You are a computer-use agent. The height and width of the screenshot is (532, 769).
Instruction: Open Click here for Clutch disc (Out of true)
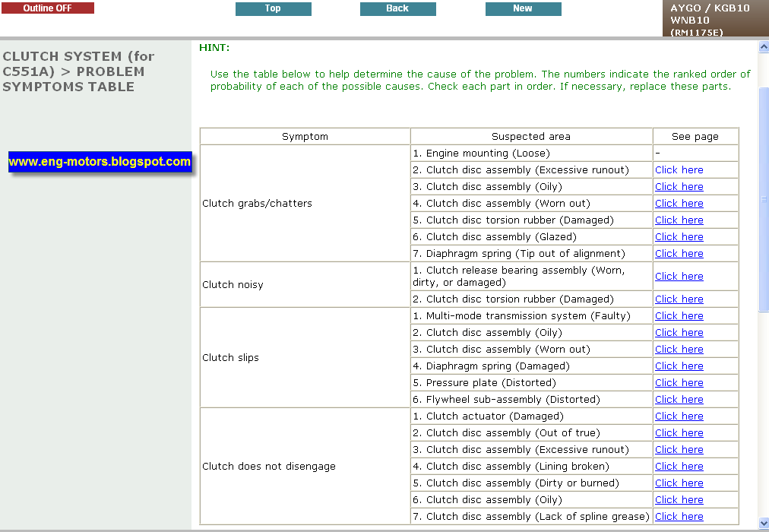[679, 432]
